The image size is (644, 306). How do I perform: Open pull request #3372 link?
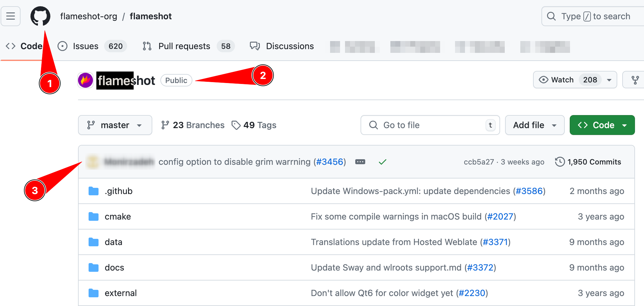[x=480, y=267]
